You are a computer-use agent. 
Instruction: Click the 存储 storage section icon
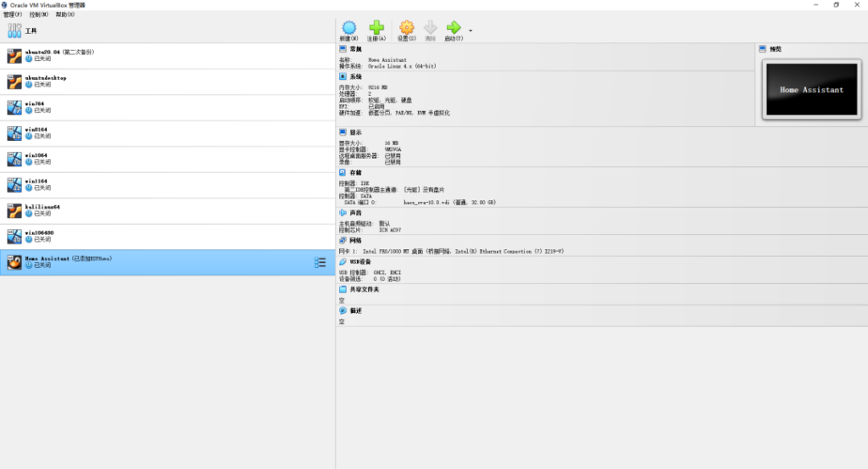(x=342, y=172)
